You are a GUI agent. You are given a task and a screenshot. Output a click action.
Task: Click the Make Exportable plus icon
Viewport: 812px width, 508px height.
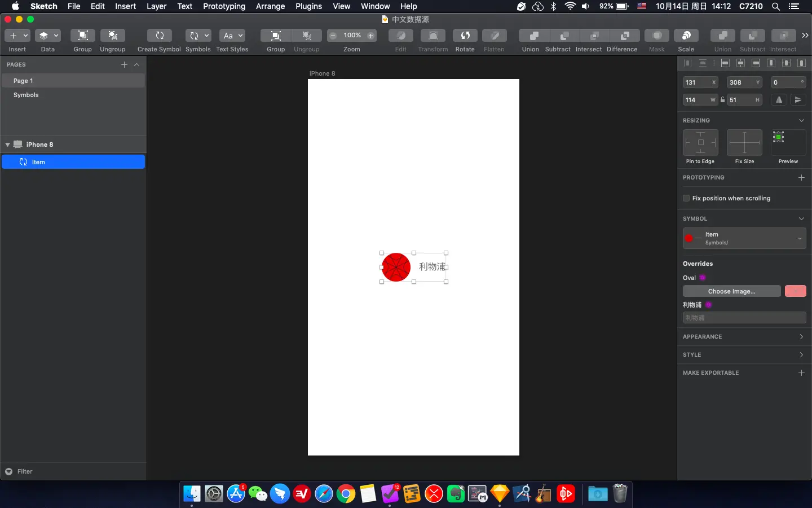(x=801, y=373)
